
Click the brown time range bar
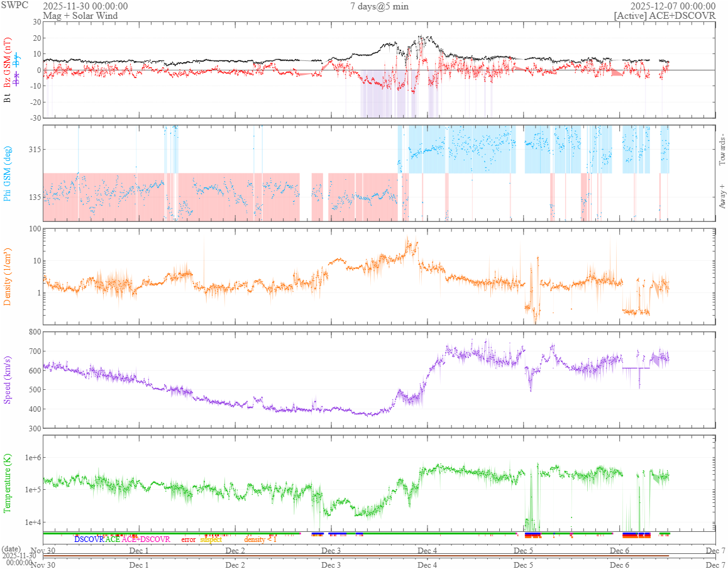[x=356, y=556]
